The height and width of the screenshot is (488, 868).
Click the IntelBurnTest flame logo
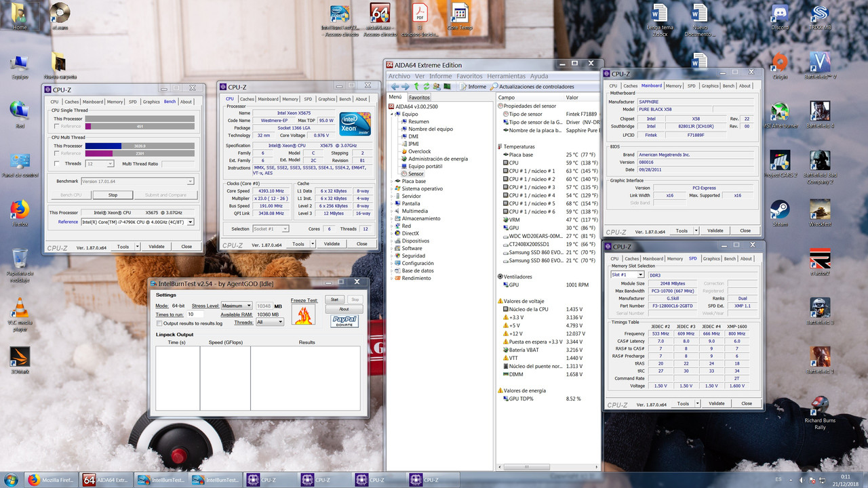(303, 315)
